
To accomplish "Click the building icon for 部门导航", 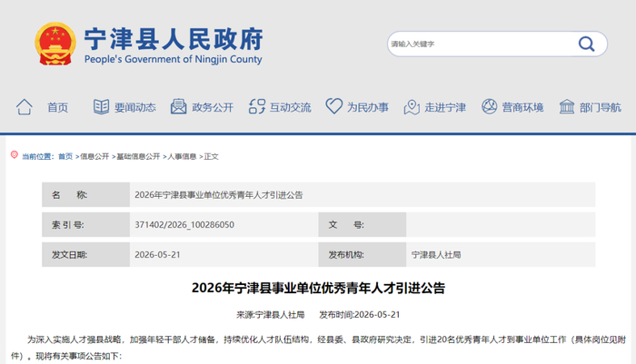I will click(x=567, y=106).
